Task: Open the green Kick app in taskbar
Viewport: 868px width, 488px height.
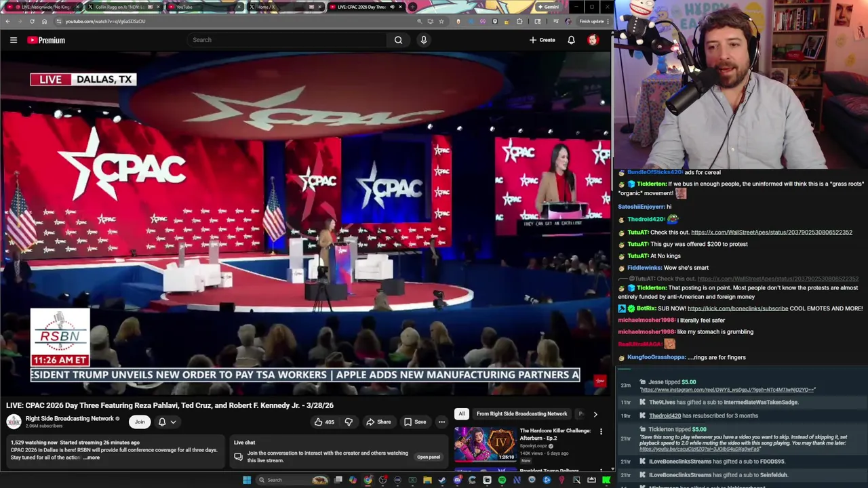Action: click(606, 480)
